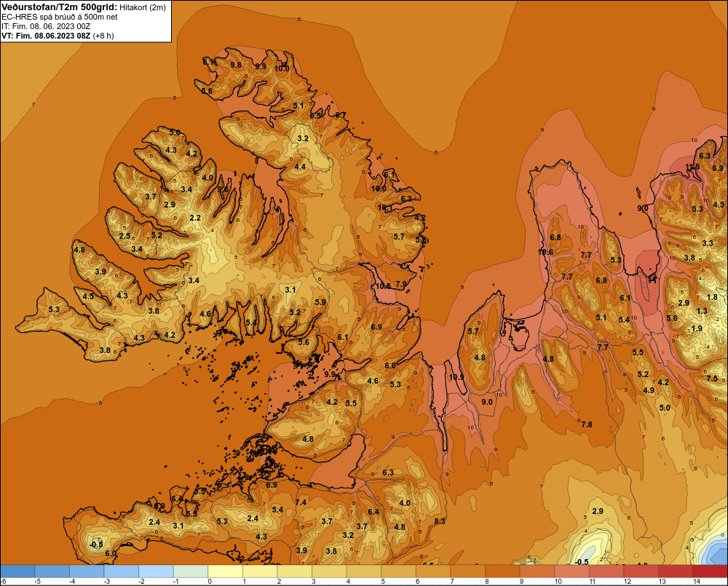728x586 pixels.
Task: Select the legend swatch between 6 and 7
Action: click(433, 571)
